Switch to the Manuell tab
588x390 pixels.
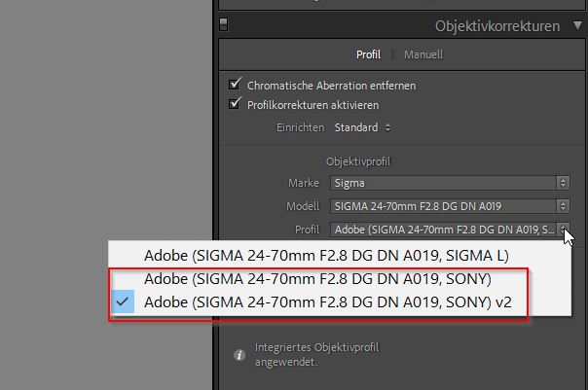[423, 55]
